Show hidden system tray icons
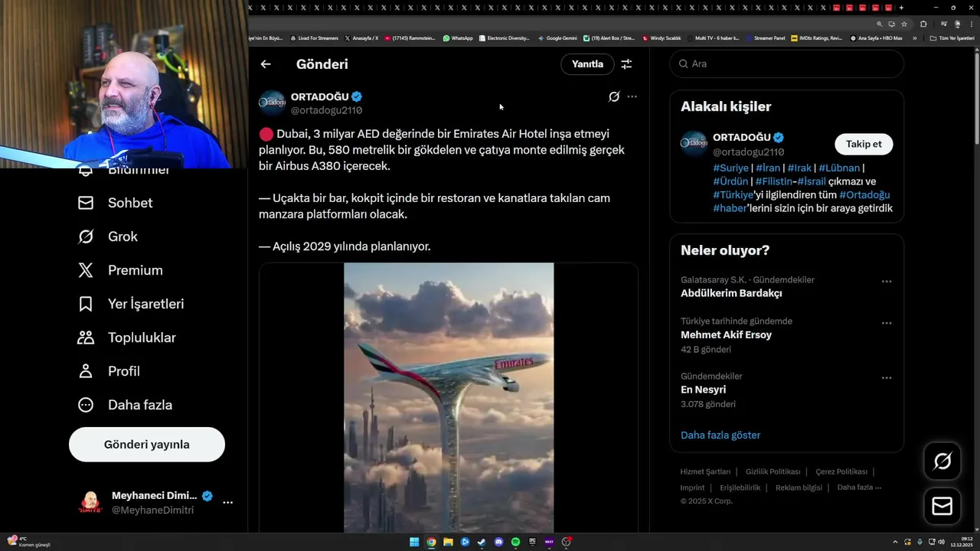 [x=895, y=542]
